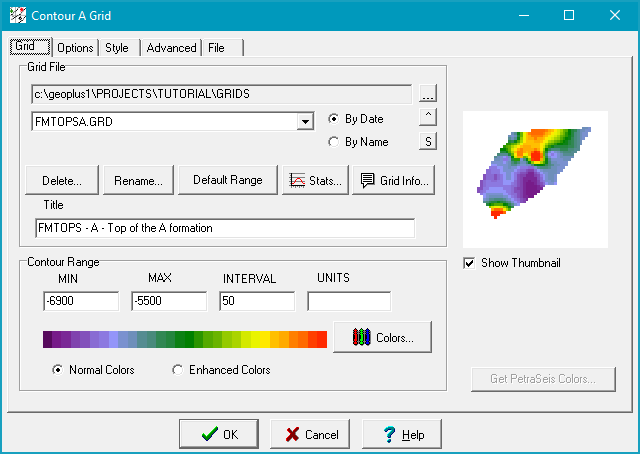
Task: Click the MIN field showing -6900
Action: tap(81, 301)
